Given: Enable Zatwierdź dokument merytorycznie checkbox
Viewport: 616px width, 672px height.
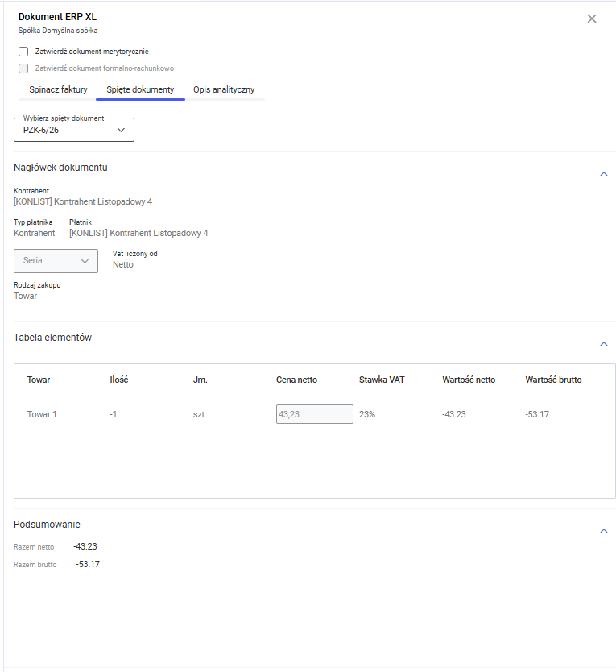Looking at the screenshot, I should coord(23,52).
